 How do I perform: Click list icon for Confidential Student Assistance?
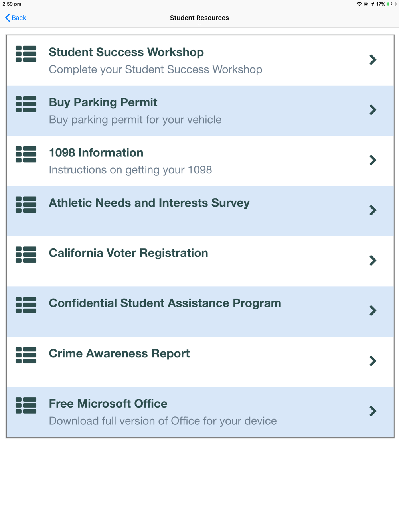tap(26, 305)
